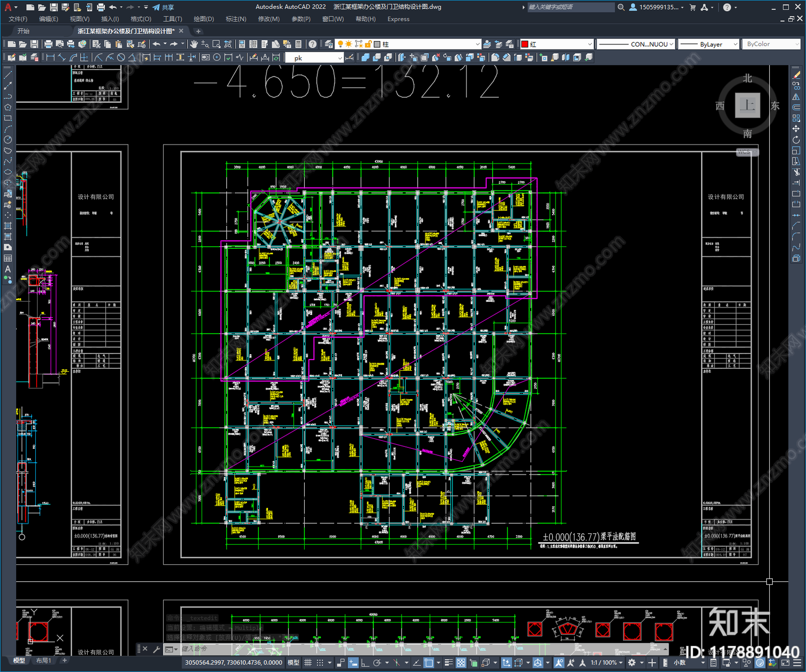This screenshot has height=672, width=806.
Task: Toggle transparency display in status bar
Action: click(461, 662)
